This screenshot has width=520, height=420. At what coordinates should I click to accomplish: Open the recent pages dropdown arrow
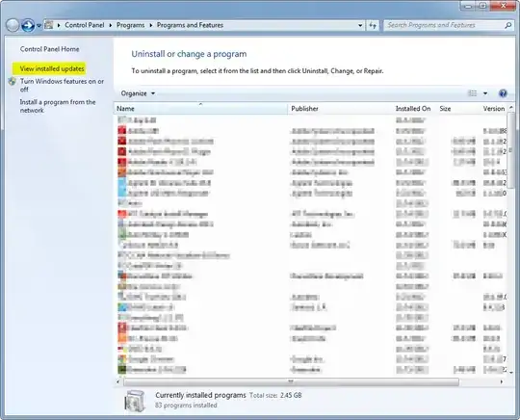coord(39,26)
